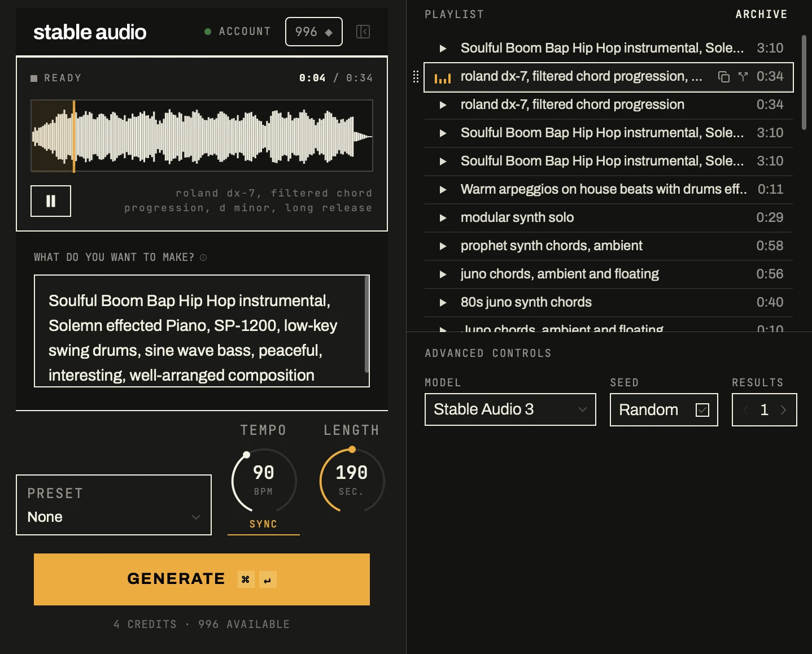Toggle the Random seed checkbox
This screenshot has height=654, width=812.
(x=702, y=410)
